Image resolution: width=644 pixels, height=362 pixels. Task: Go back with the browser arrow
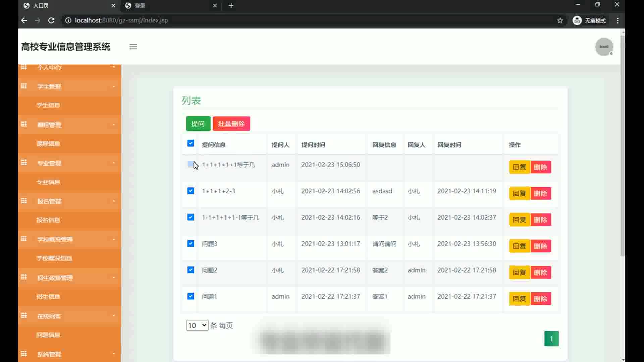pos(24,20)
